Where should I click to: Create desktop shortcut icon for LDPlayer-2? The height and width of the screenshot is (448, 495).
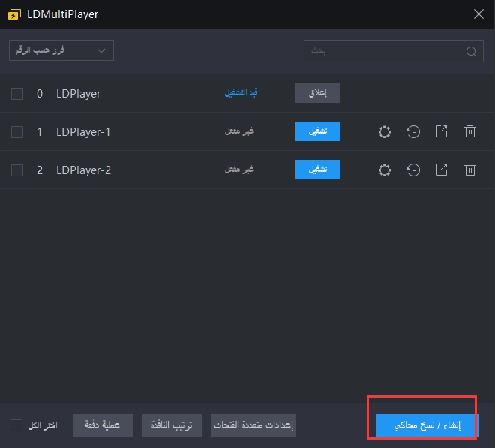(441, 170)
